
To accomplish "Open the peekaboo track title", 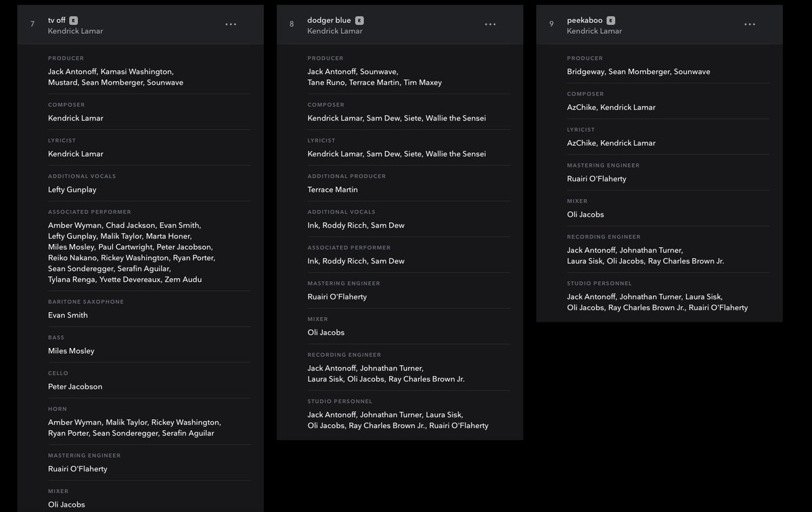I will (x=585, y=20).
